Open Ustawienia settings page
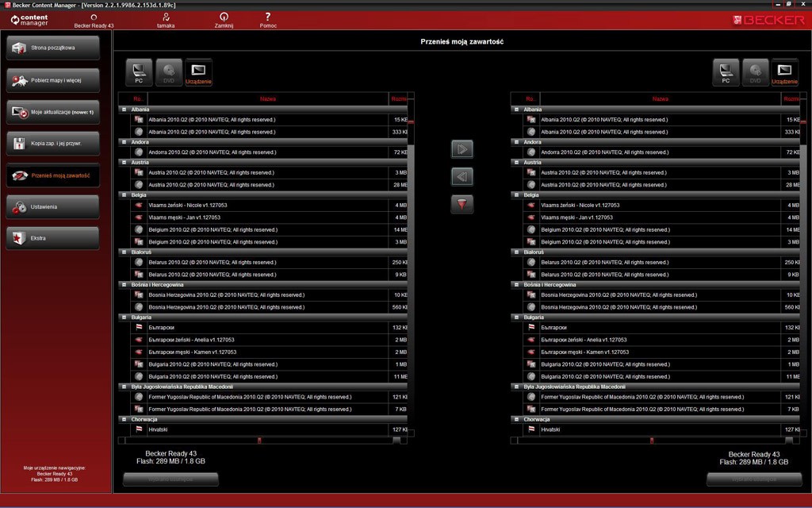The image size is (812, 508). pyautogui.click(x=53, y=206)
